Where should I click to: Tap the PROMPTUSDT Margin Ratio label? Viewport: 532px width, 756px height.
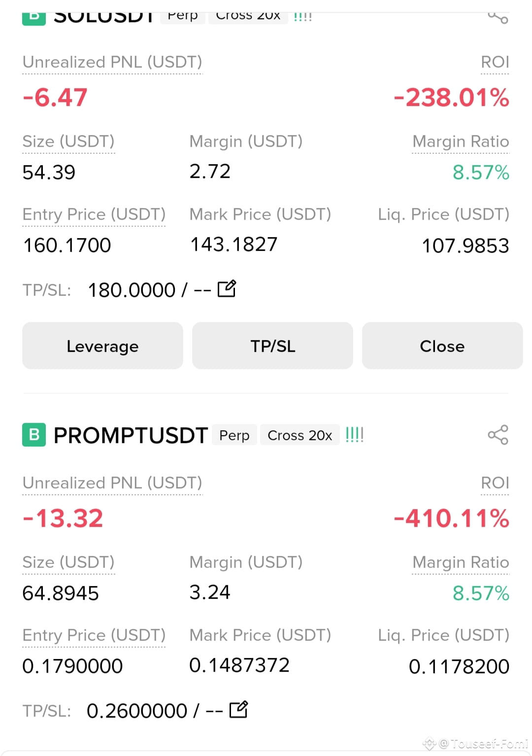point(461,562)
